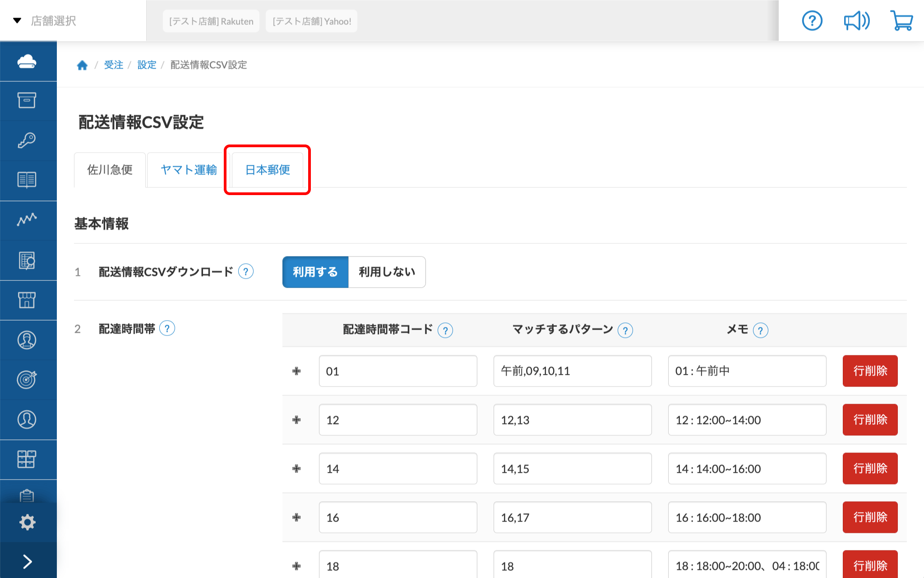The image size is (924, 578).
Task: Click the target/dartboard icon in sidebar
Action: point(28,379)
